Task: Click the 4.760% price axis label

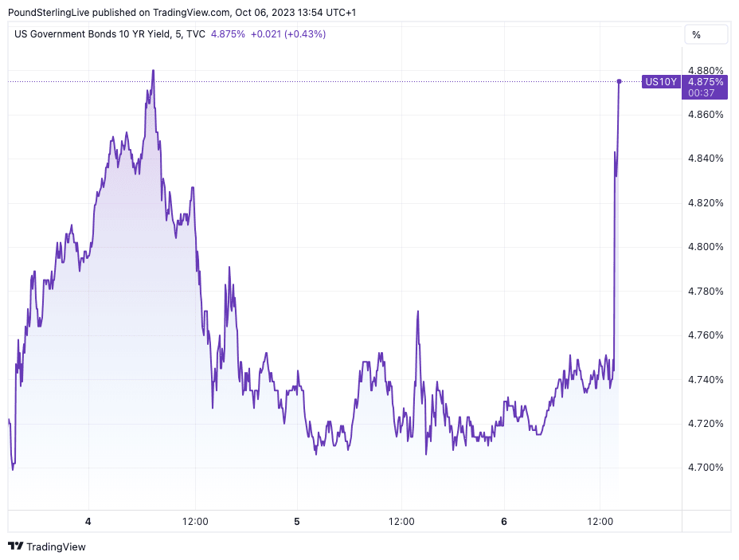Action: pos(705,335)
